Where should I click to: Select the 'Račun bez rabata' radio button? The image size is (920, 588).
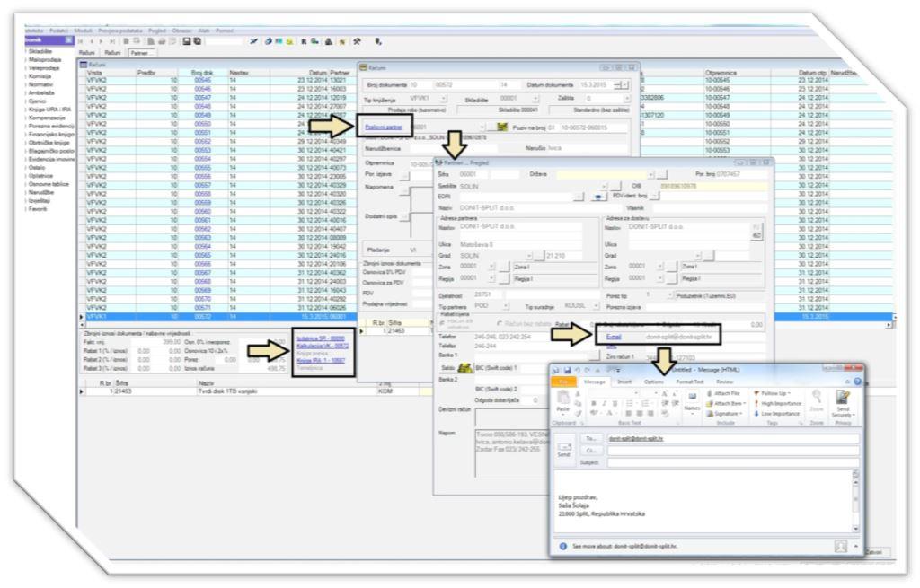[500, 321]
